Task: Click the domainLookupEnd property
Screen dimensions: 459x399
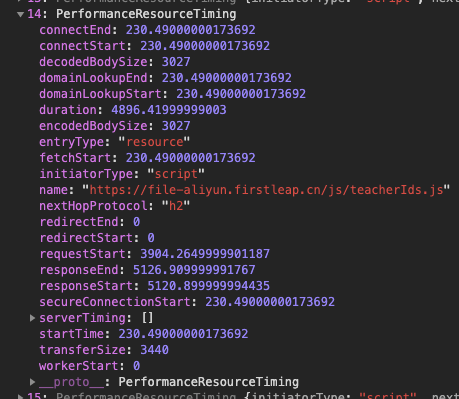Action: (93, 78)
